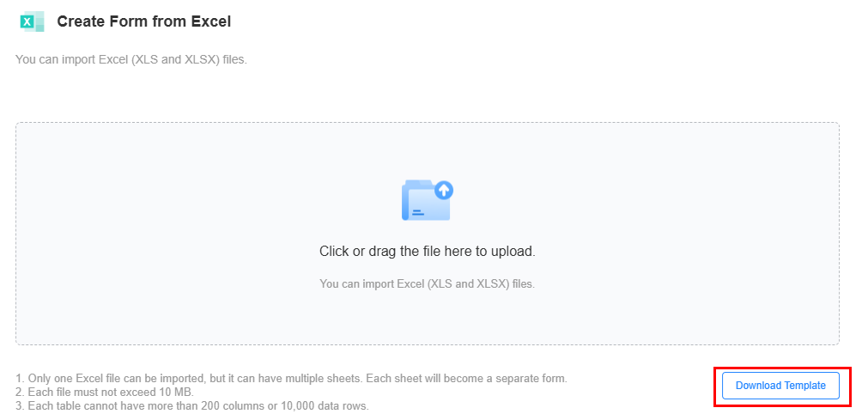Click the top description about XLS and XLSX files
The image size is (868, 420).
click(x=131, y=59)
